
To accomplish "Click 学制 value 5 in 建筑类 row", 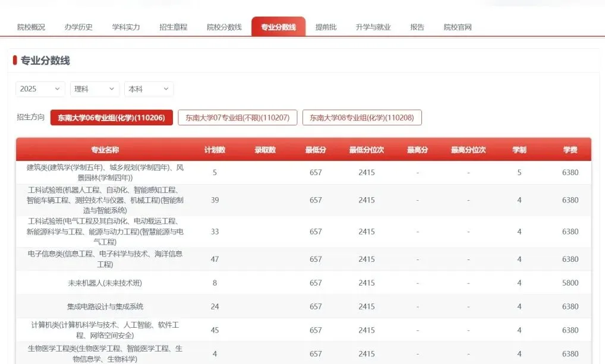I will (x=519, y=172).
